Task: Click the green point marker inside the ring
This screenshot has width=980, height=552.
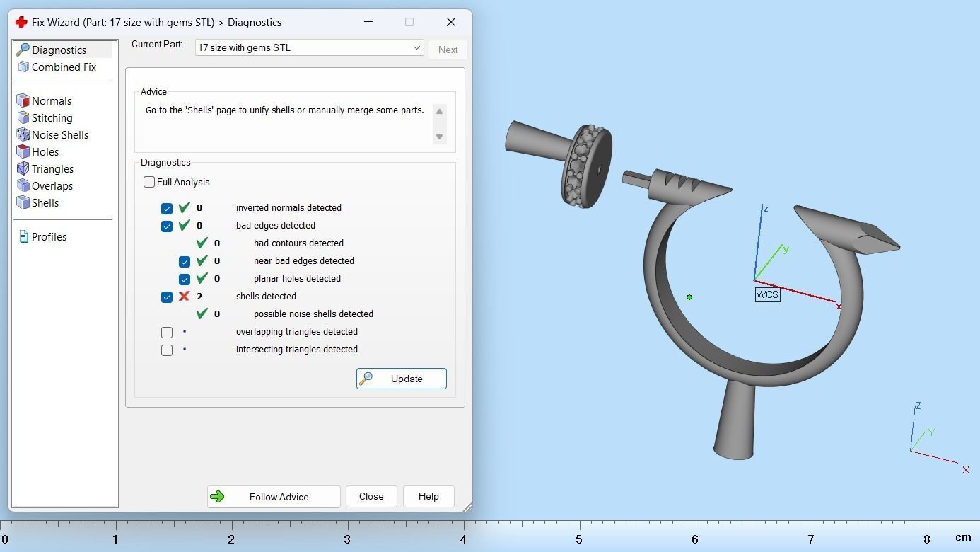Action: 689,297
